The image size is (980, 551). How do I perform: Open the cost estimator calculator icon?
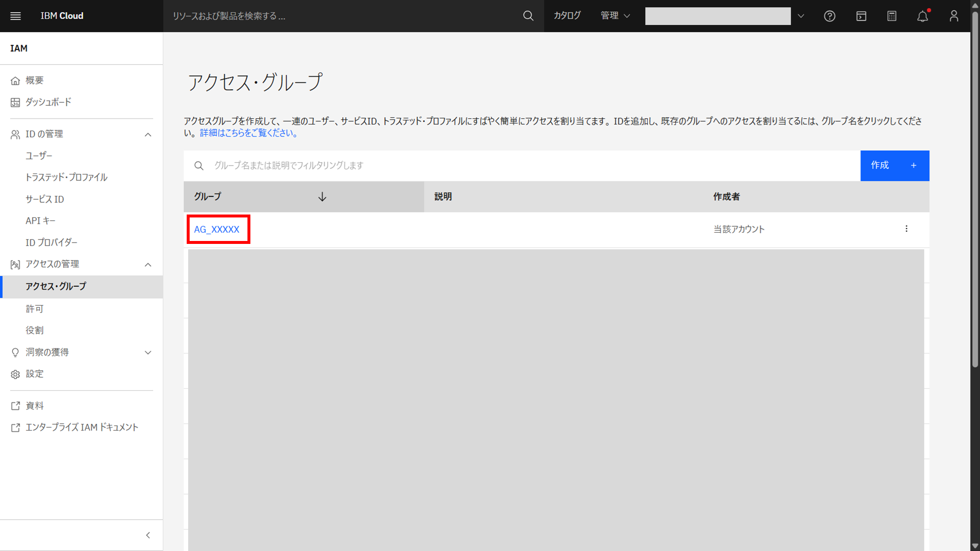click(892, 16)
